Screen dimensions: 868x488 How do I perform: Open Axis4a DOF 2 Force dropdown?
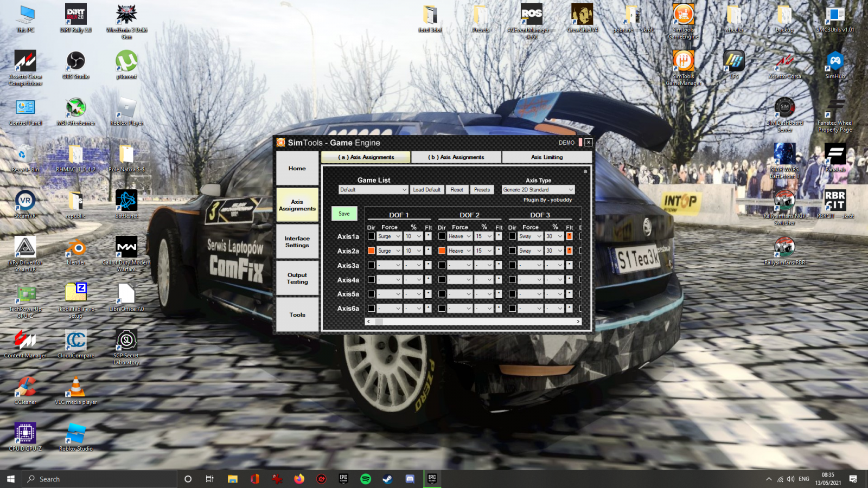coord(459,280)
